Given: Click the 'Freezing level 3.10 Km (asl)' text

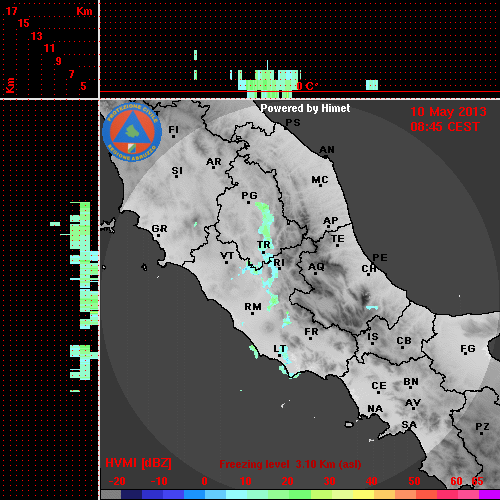Looking at the screenshot, I should click(x=290, y=464).
